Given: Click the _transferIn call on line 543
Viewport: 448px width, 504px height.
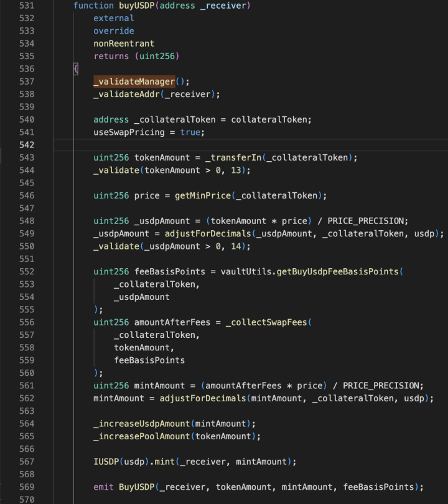Looking at the screenshot, I should pyautogui.click(x=233, y=158).
